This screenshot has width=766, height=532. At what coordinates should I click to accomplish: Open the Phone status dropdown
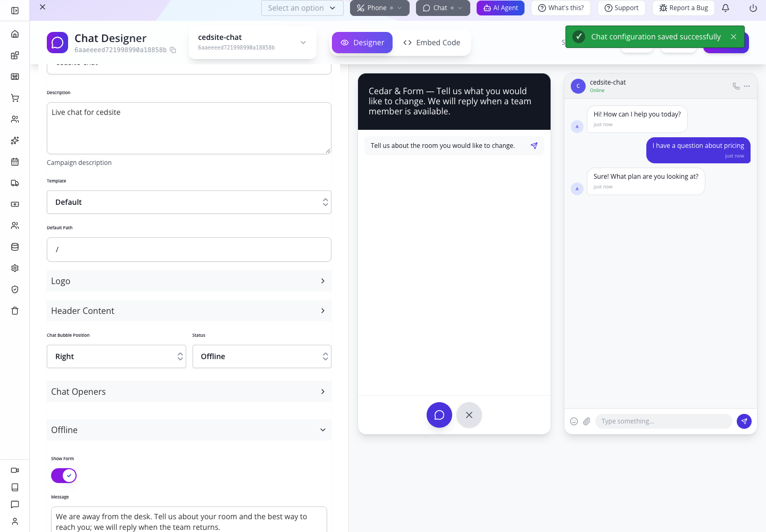point(380,8)
